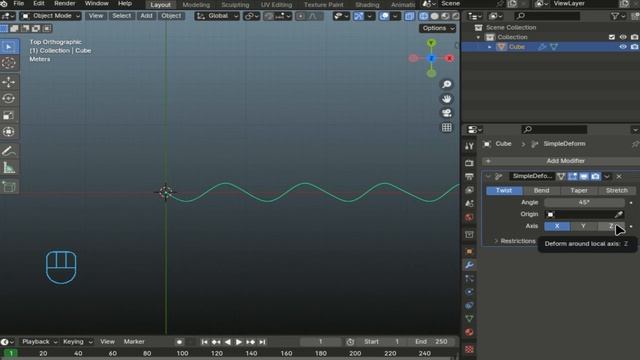
Task: Select the Stretch deform mode
Action: pyautogui.click(x=616, y=191)
